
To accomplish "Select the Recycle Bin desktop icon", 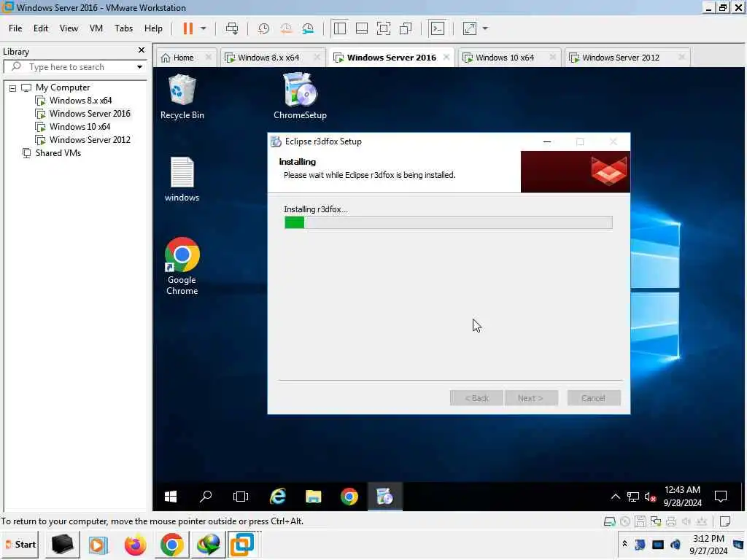I will [182, 97].
